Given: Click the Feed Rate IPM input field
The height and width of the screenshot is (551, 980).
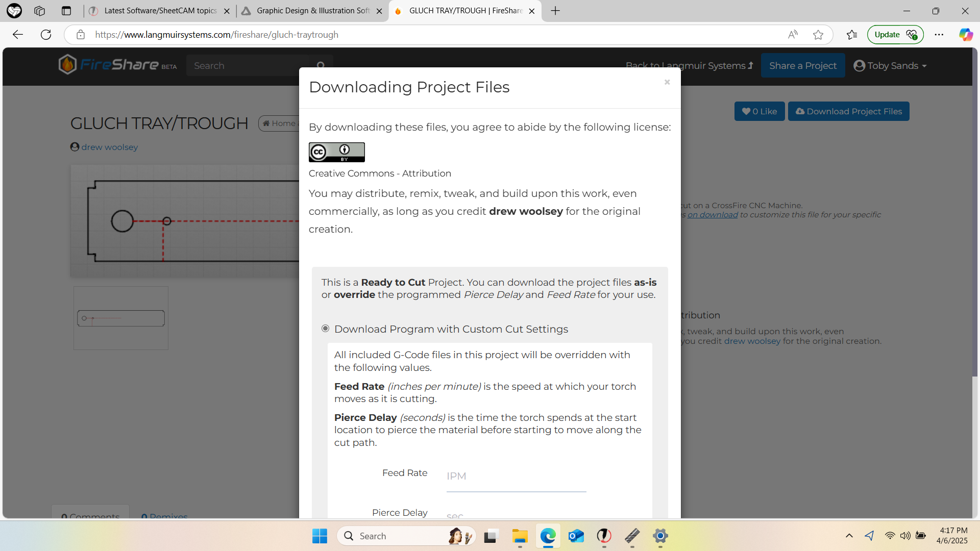Looking at the screenshot, I should 516,477.
